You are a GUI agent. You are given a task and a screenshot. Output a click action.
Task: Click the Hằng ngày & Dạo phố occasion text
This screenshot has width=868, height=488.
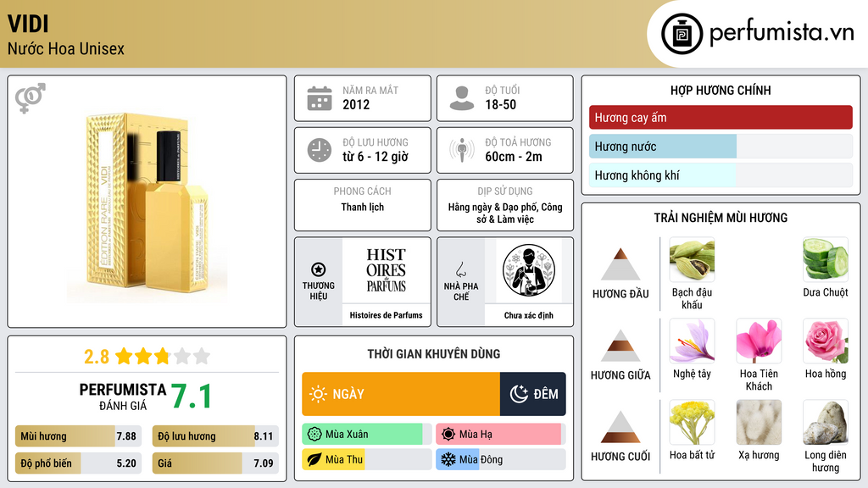pos(505,213)
